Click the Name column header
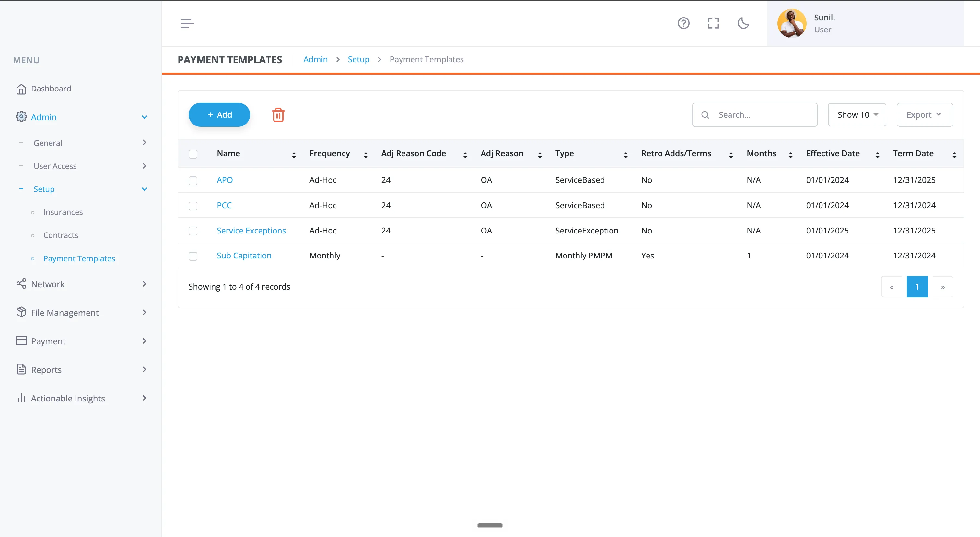Screen dimensions: 980x537 (228, 153)
